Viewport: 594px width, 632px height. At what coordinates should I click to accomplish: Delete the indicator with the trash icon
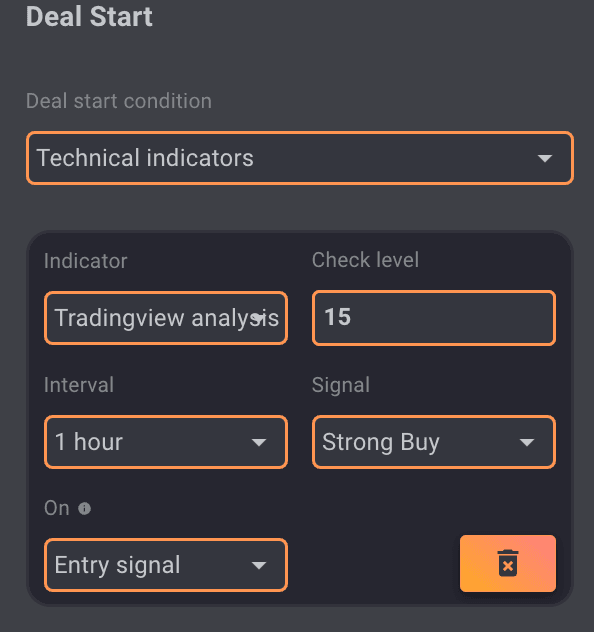[x=508, y=563]
